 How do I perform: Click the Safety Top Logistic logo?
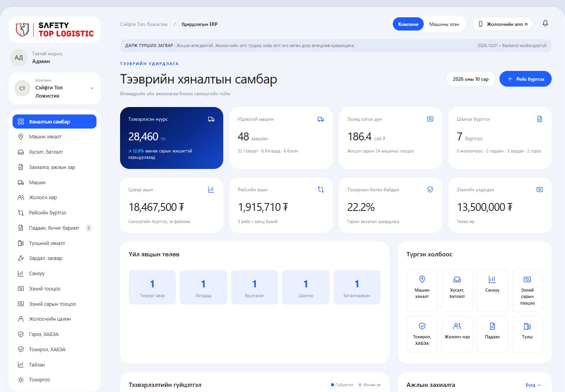[55, 29]
